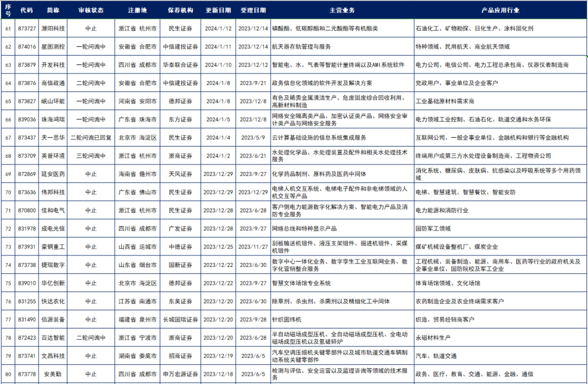The width and height of the screenshot is (588, 384).
Task: Click company name 开发科技
Action: click(x=53, y=65)
